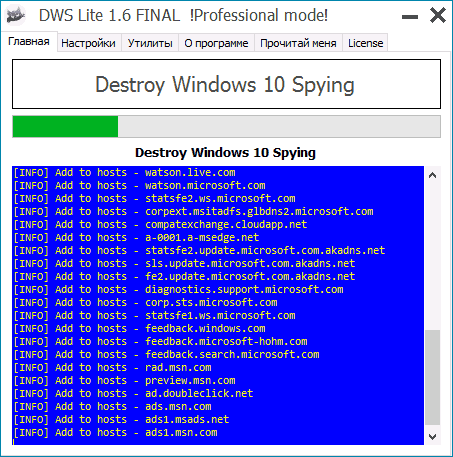Select the log line statsfe2.update.microsoft.com.akadns.net
This screenshot has width=453, height=457.
[199, 251]
